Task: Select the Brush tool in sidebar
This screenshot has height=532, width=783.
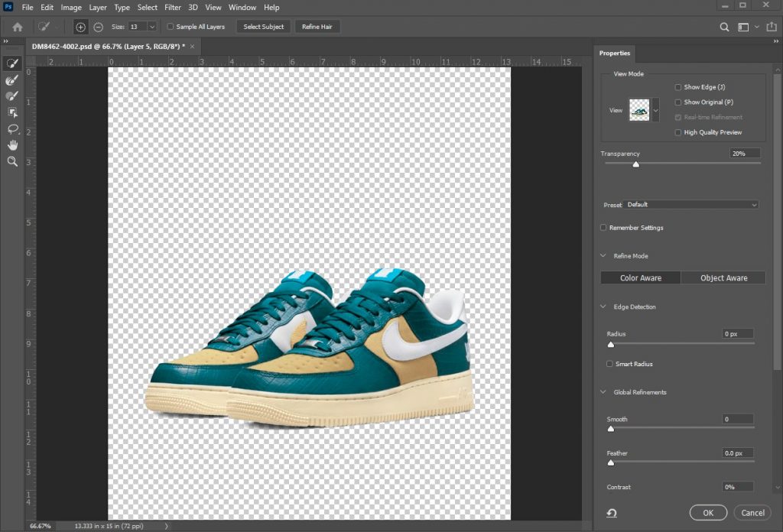Action: click(12, 96)
